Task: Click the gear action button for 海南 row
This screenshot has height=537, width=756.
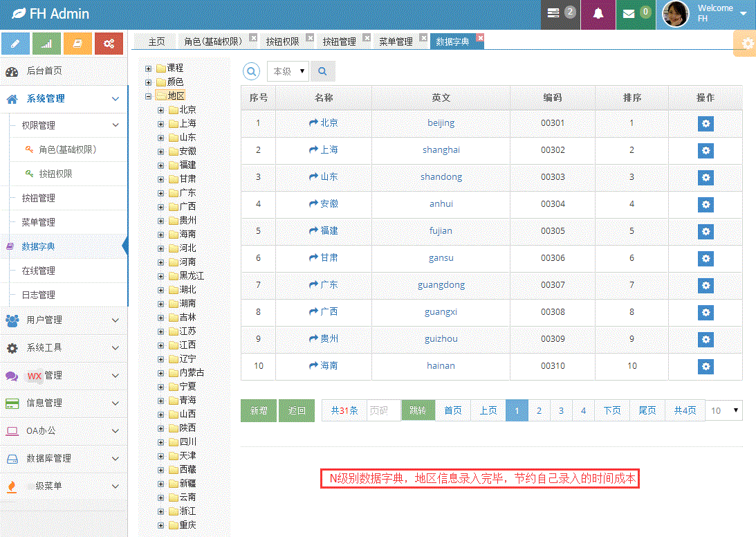Action: coord(706,366)
